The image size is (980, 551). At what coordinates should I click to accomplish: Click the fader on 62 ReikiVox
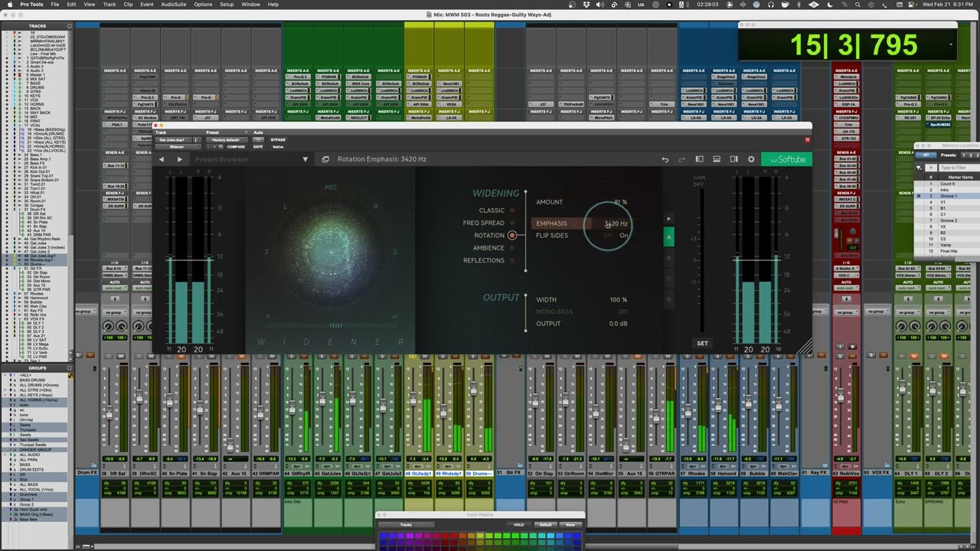[840, 396]
